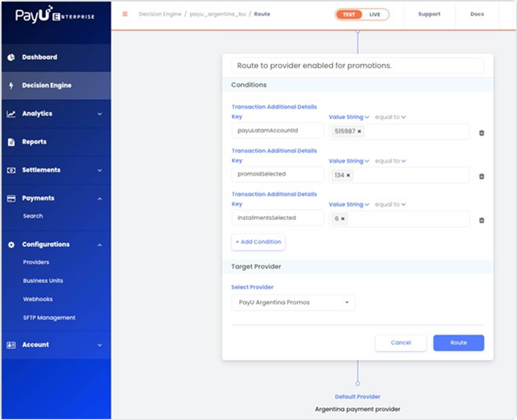The image size is (517, 420).
Task: Open the Webhooks configuration link
Action: [38, 299]
